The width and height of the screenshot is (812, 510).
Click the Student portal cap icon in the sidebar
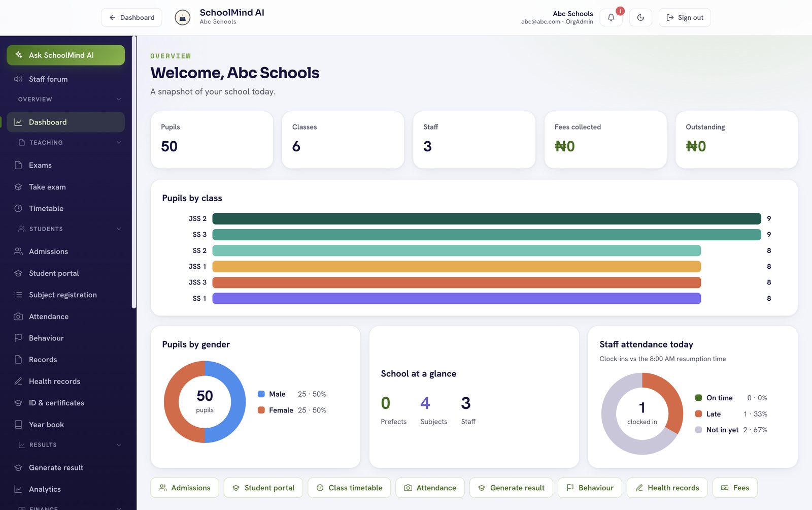point(18,273)
